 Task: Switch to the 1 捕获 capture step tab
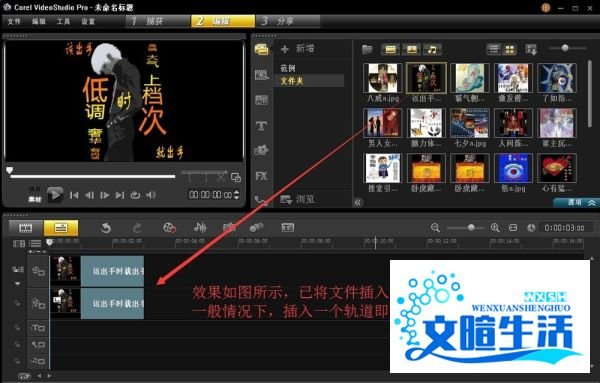(158, 21)
